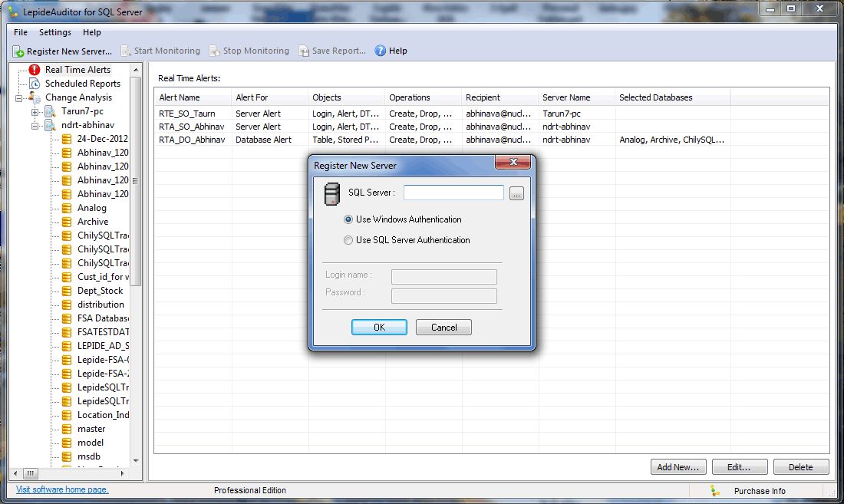Click tree panel scroll down arrow
844x504 pixels.
click(x=136, y=461)
